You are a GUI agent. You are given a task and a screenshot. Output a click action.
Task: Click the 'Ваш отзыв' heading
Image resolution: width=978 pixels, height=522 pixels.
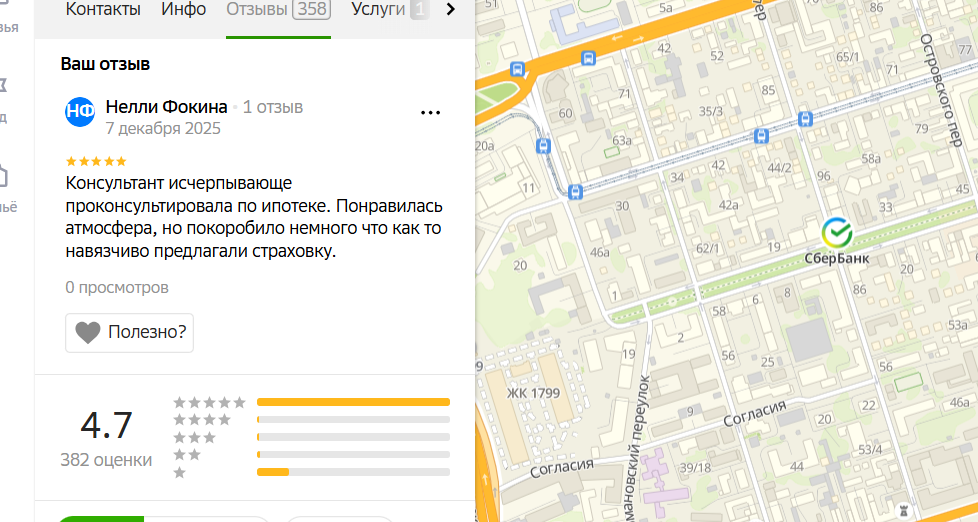(x=105, y=64)
